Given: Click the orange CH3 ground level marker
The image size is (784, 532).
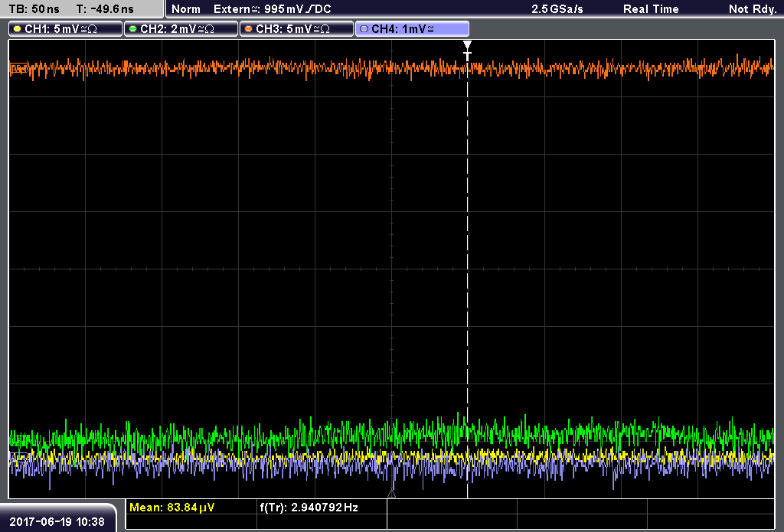Looking at the screenshot, I should coord(18,68).
